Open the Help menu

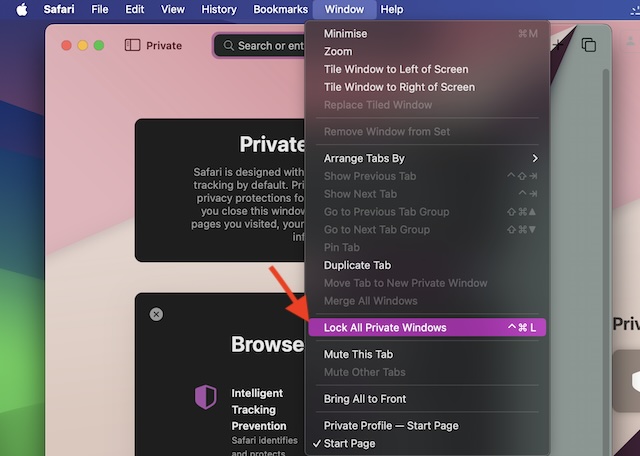pyautogui.click(x=392, y=9)
